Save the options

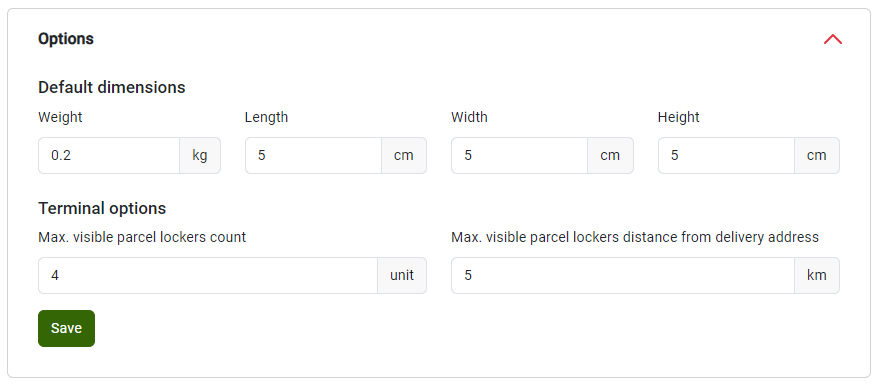(66, 329)
